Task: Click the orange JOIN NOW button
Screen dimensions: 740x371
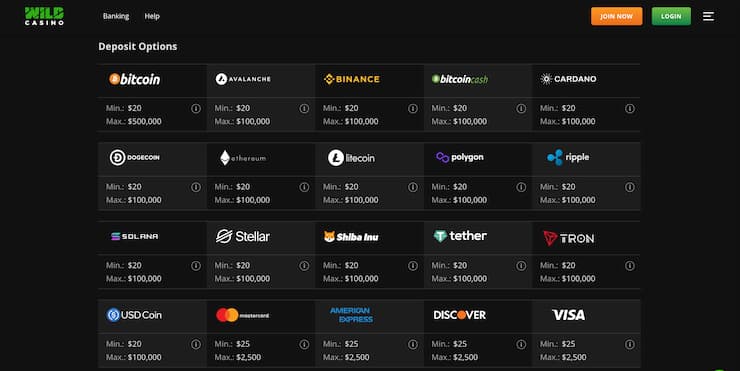Action: (616, 16)
